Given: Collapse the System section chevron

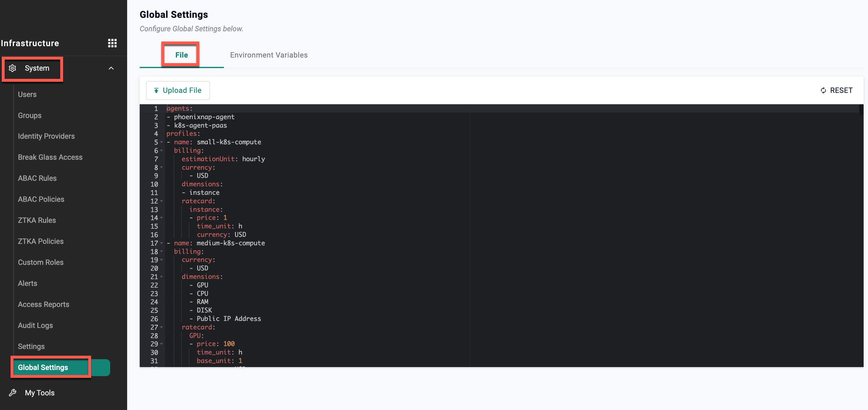Looking at the screenshot, I should click(111, 68).
